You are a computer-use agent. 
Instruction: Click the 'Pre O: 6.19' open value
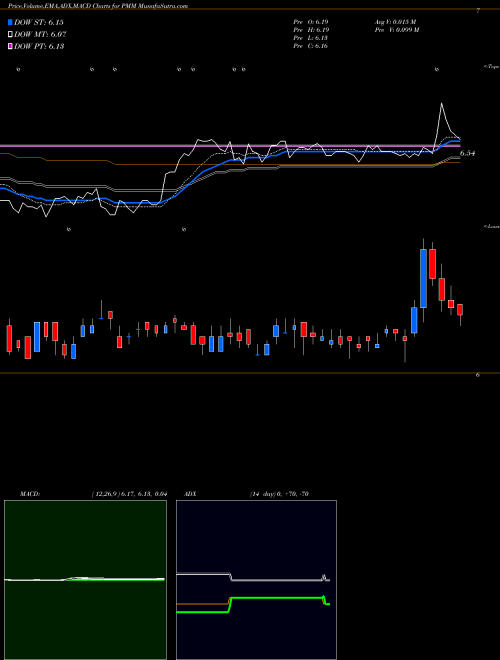coord(311,22)
